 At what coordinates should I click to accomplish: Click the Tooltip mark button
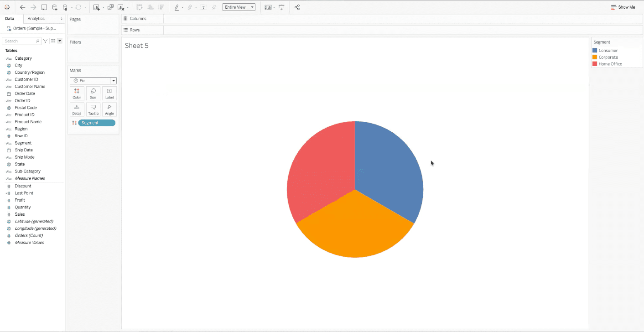click(93, 109)
